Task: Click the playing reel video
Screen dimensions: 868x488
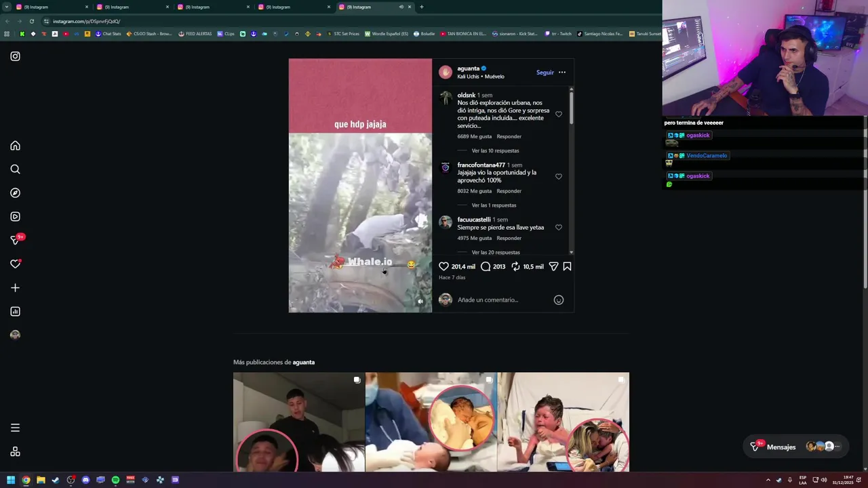Action: point(360,185)
